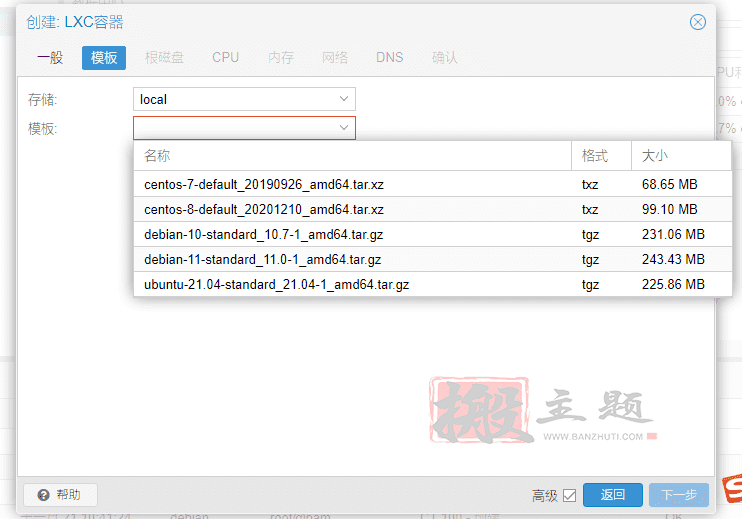Image resolution: width=742 pixels, height=519 pixels.
Task: Open the Root Disk (根磁盘) tab
Action: 164,57
